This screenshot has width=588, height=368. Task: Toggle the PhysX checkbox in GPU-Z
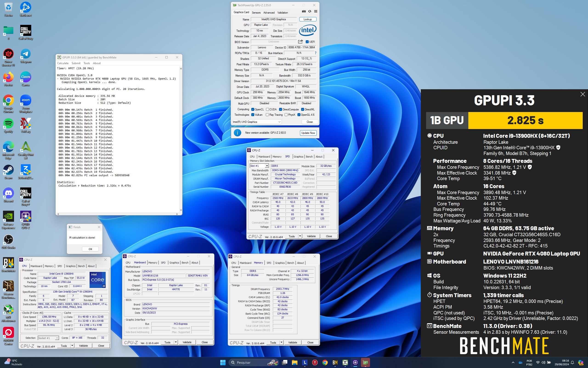[286, 115]
